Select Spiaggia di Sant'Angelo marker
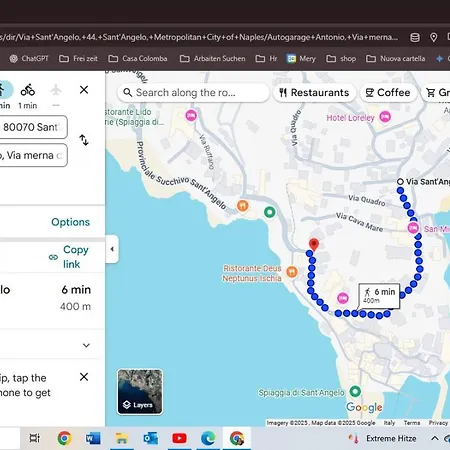Image resolution: width=450 pixels, height=450 pixels. [x=355, y=391]
